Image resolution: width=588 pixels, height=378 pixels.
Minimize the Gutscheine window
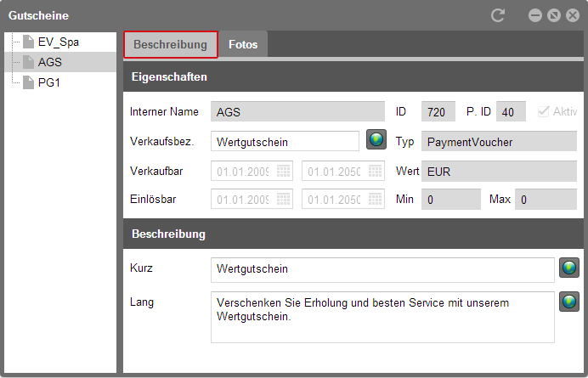[x=535, y=15]
